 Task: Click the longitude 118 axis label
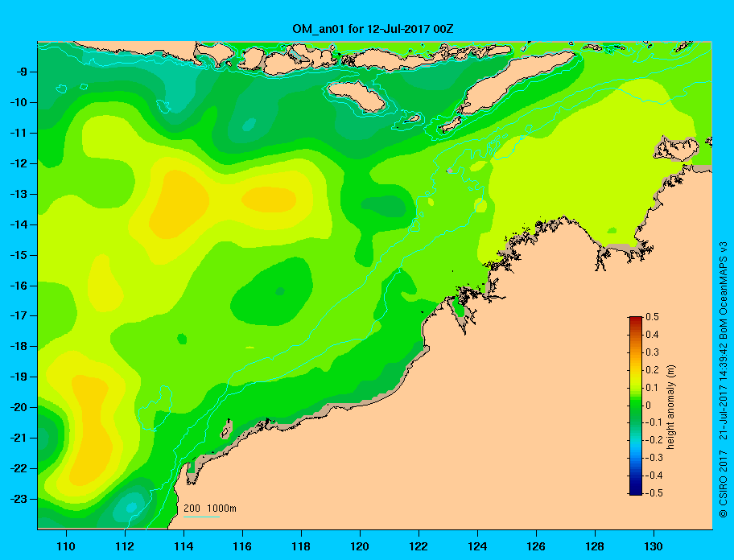coord(301,546)
